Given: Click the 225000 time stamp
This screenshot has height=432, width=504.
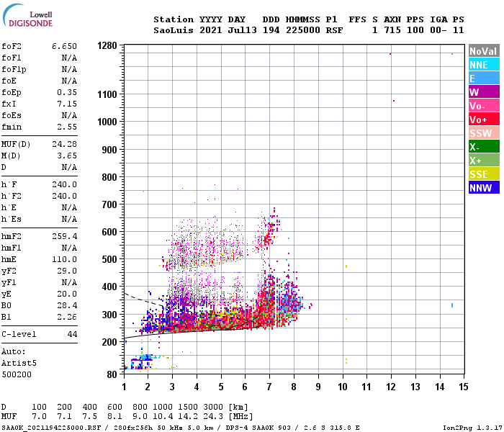Looking at the screenshot, I should (x=303, y=30).
